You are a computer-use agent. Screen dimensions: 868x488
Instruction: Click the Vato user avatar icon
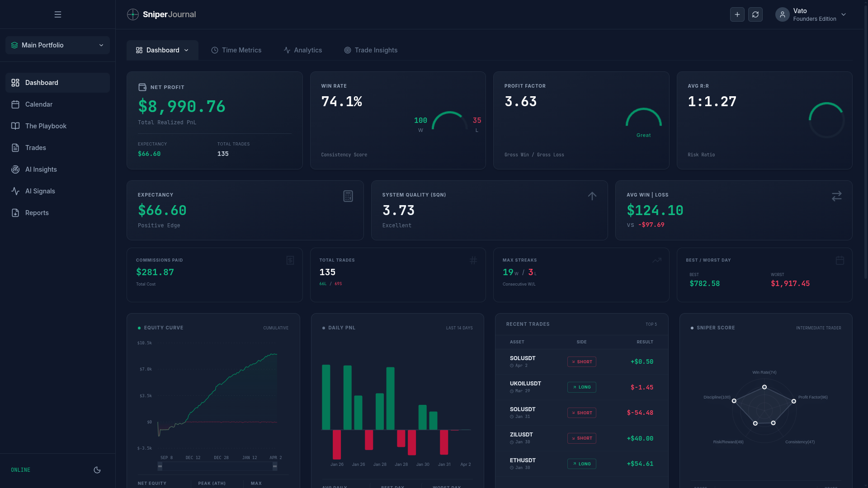(783, 14)
